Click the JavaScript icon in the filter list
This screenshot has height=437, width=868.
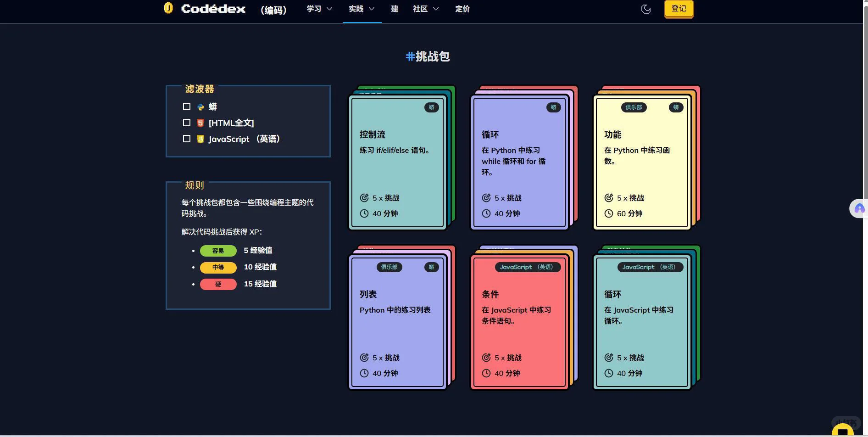click(200, 139)
